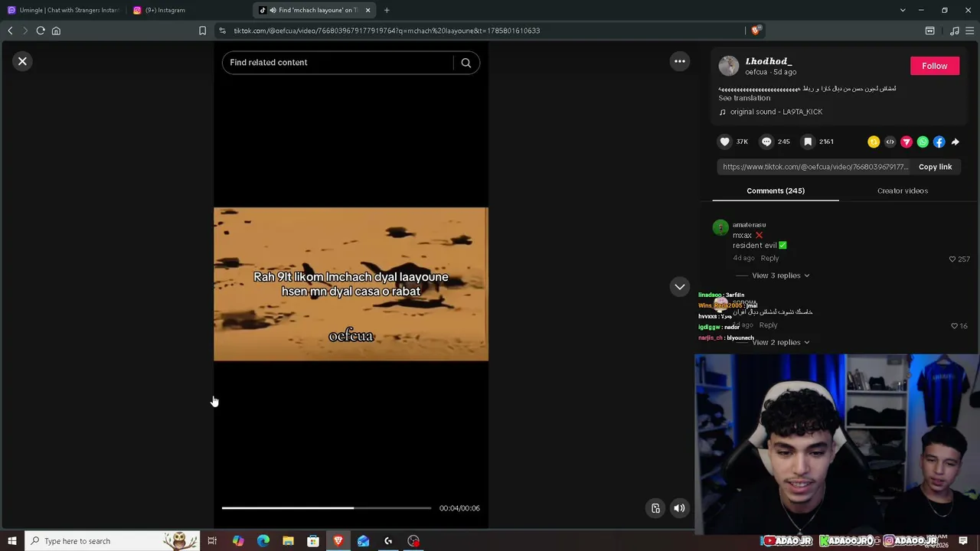Open the notification center in the taskbar
980x551 pixels.
pyautogui.click(x=963, y=541)
